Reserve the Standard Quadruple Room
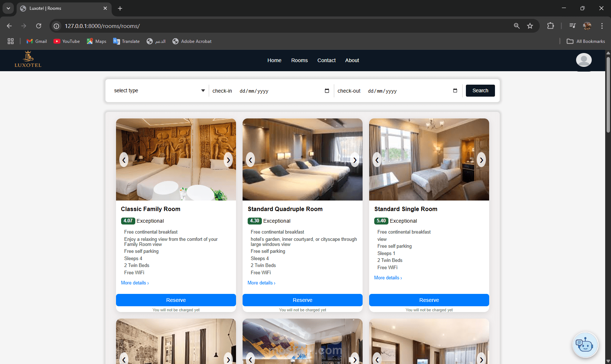Viewport: 611px width, 364px height. pos(303,300)
